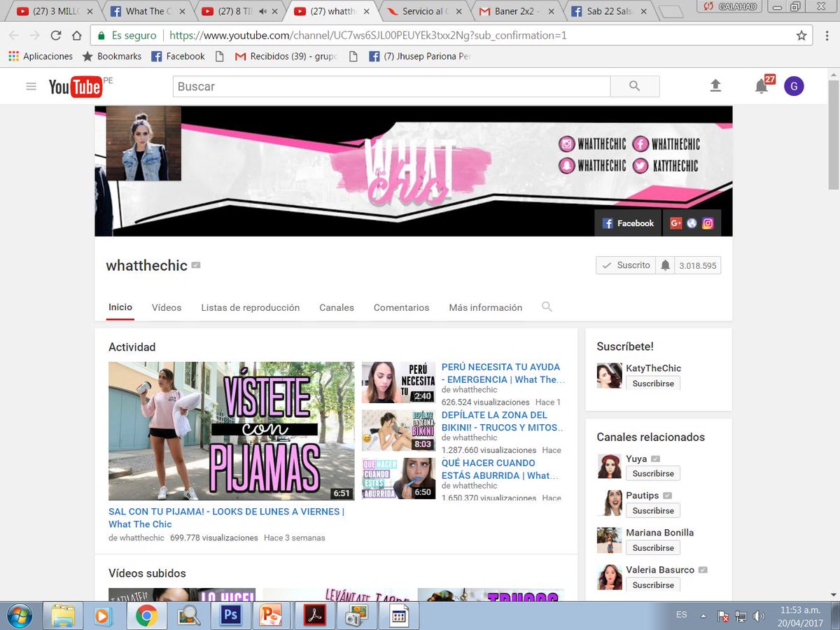Open Chrome home page button
The width and height of the screenshot is (840, 630).
click(x=77, y=36)
